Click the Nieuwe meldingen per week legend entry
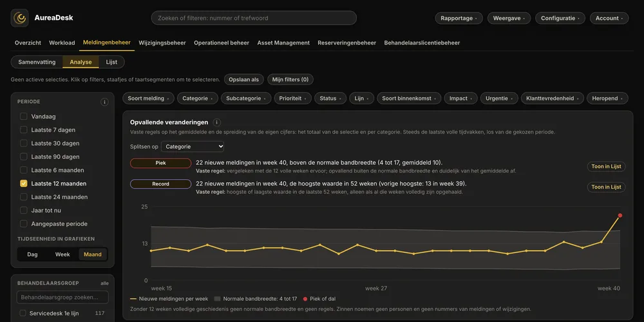This screenshot has height=322, width=644. pos(169,299)
